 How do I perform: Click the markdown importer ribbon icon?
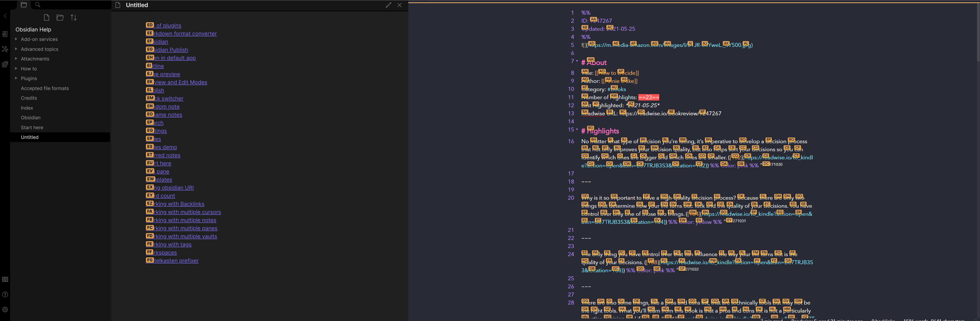tap(5, 64)
